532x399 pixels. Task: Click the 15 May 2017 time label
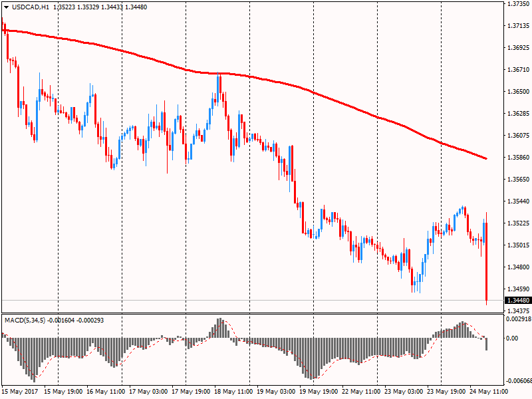(20, 392)
